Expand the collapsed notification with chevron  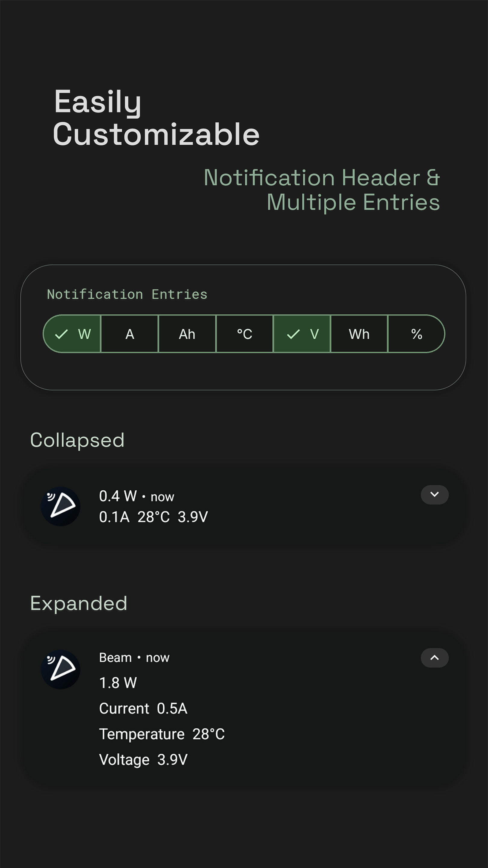434,495
